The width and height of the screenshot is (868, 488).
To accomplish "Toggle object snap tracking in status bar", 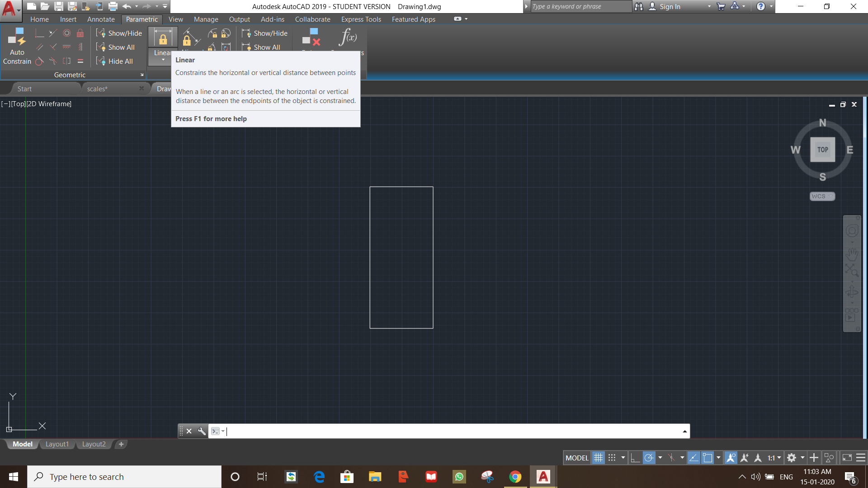I will [x=693, y=458].
